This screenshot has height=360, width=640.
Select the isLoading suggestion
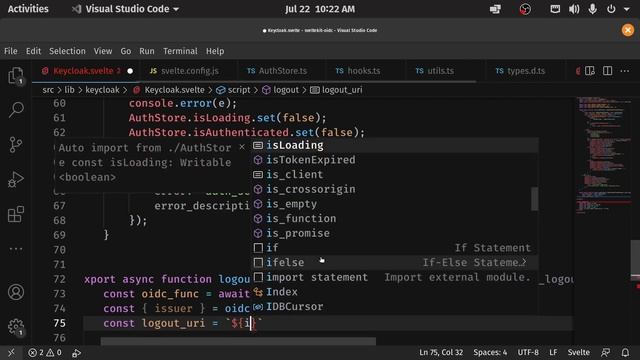click(x=395, y=145)
